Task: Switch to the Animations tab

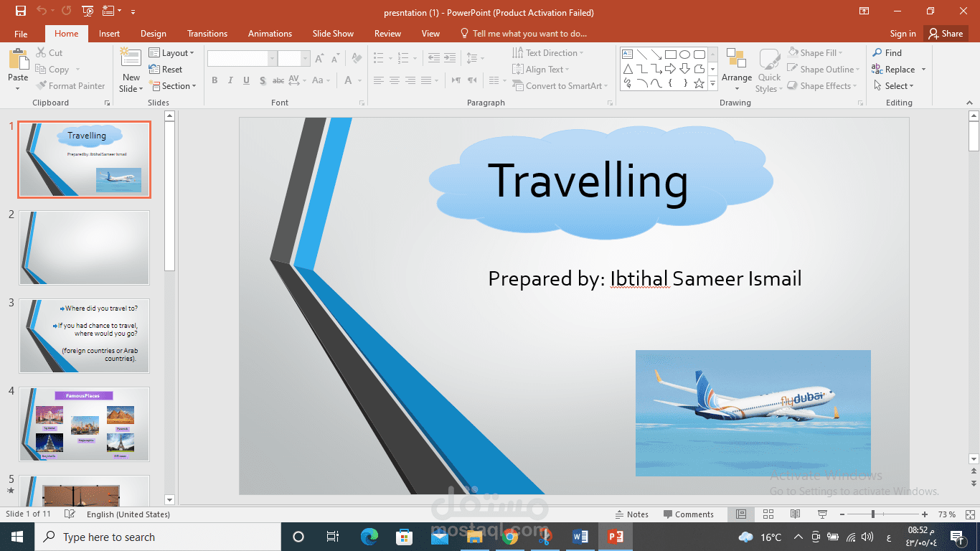Action: tap(270, 34)
